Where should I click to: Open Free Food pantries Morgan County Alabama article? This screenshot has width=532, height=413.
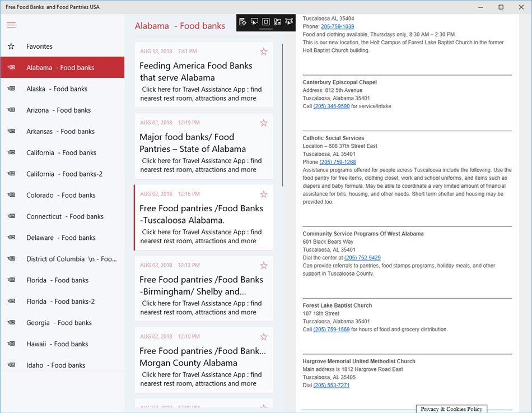coord(204,360)
